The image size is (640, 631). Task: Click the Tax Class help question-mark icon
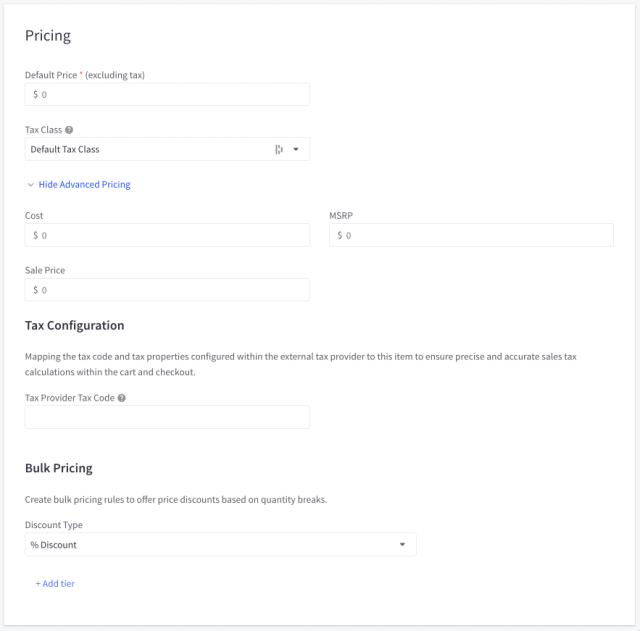[x=69, y=130]
